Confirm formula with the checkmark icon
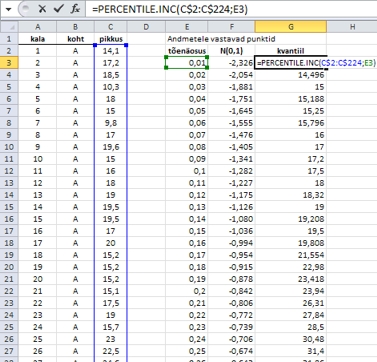 tap(59, 9)
